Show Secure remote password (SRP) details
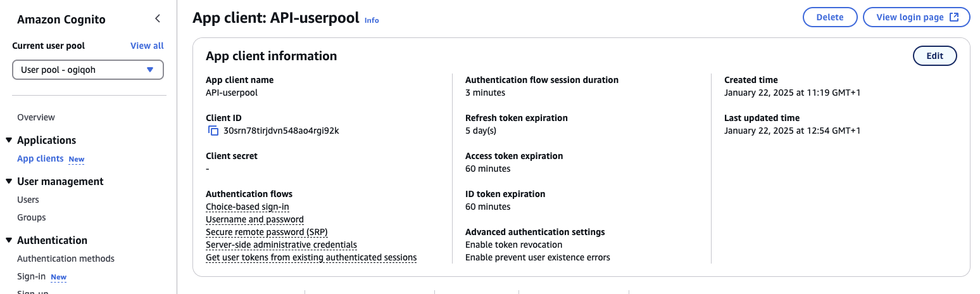Screen dimensions: 980x294 click(x=267, y=232)
